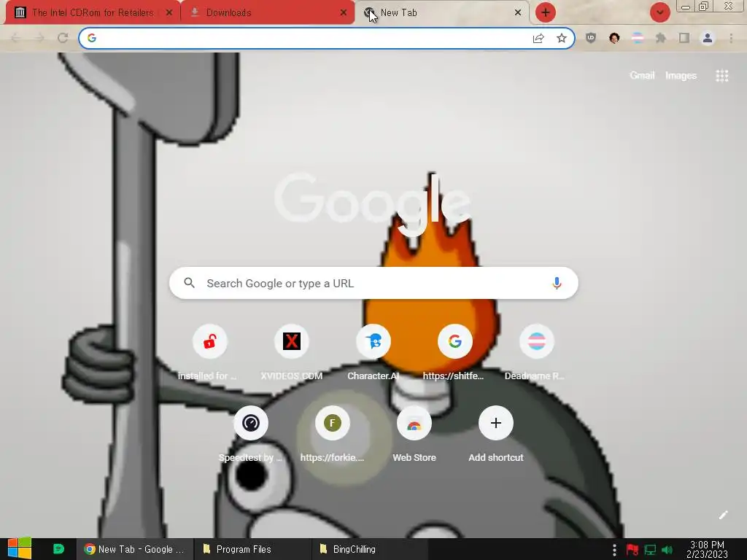Viewport: 747px width, 560px height.
Task: Open Images link
Action: point(681,75)
